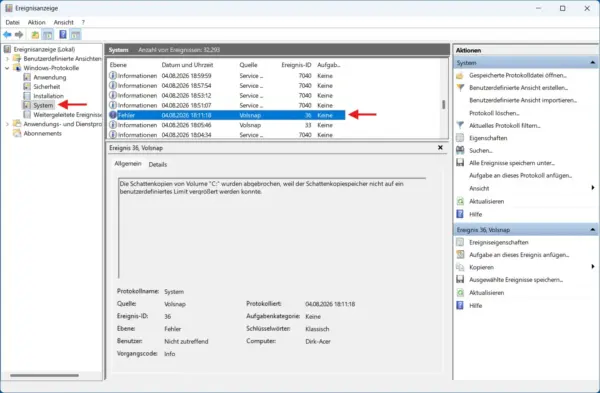Open the Ansicht menu
The height and width of the screenshot is (393, 600).
[x=64, y=23]
